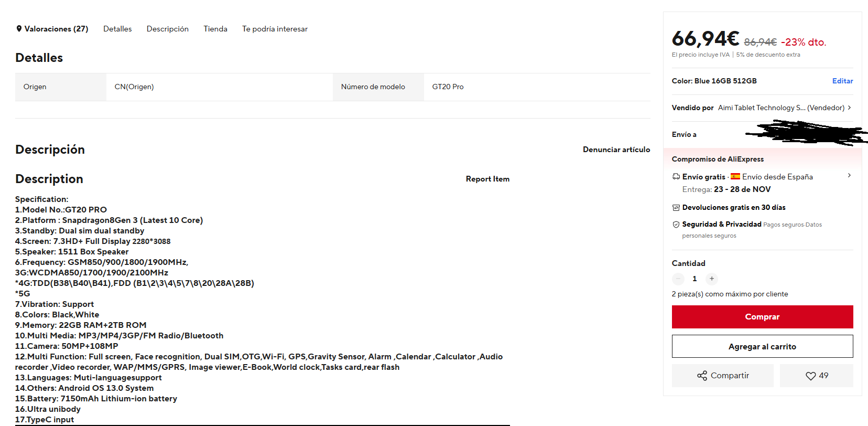Click the '15.Battery: 7150mAh Lithium-ion battery' line

coord(96,399)
